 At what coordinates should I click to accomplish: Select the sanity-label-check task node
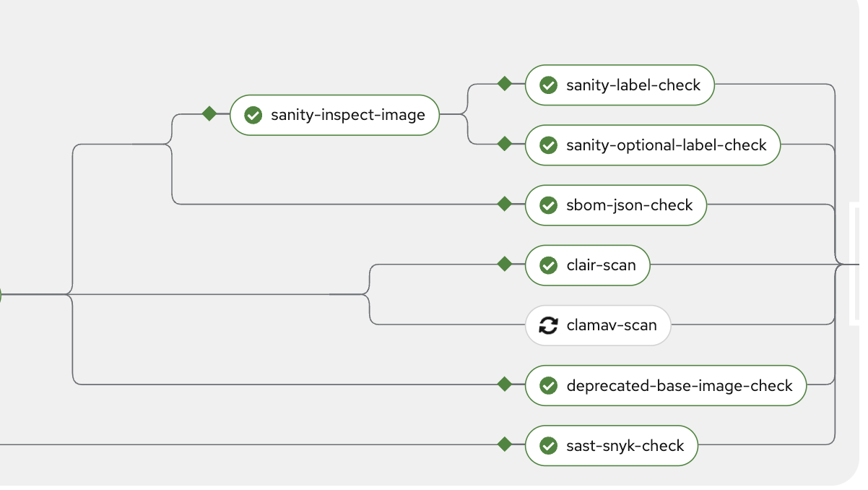[633, 85]
